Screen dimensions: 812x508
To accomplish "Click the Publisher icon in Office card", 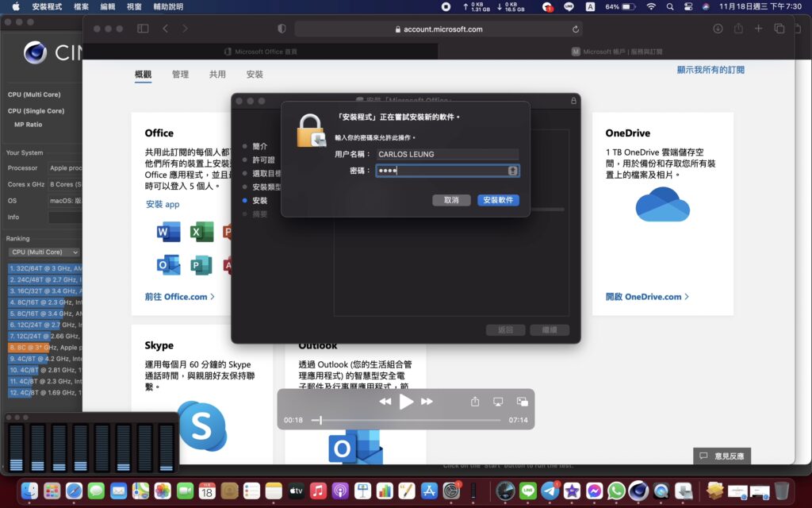I will 201,265.
